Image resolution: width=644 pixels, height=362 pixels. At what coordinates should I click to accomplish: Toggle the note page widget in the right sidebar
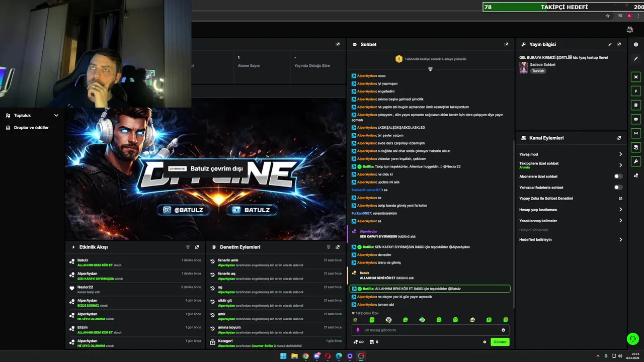coord(636,105)
